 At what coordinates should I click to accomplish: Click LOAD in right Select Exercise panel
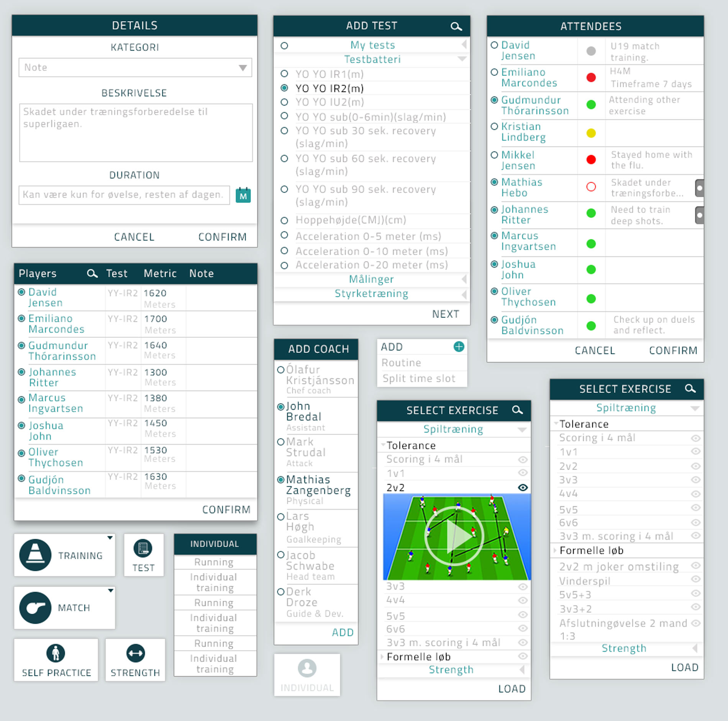[685, 667]
